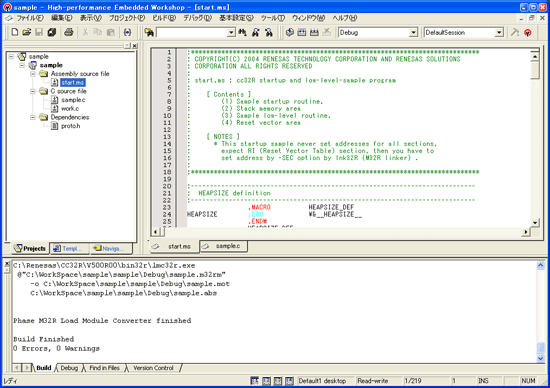The height and width of the screenshot is (388, 550).
Task: Switch to the Templ... workspace tab
Action: click(69, 248)
